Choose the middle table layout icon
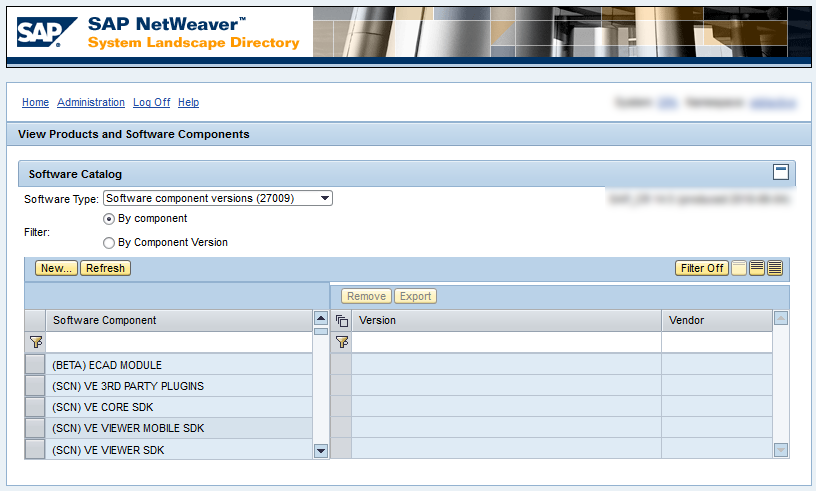 pos(757,268)
